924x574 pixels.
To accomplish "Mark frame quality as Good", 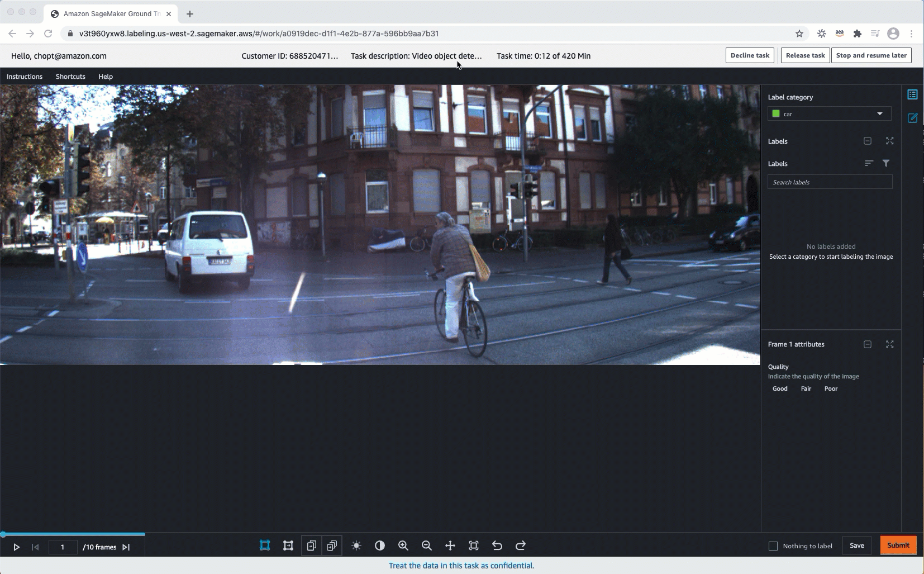I will pos(780,388).
